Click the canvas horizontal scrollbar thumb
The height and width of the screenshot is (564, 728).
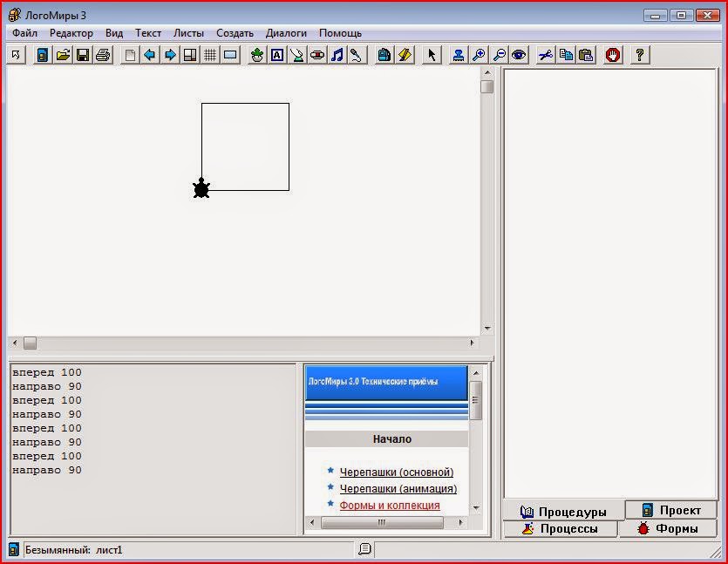pyautogui.click(x=31, y=343)
